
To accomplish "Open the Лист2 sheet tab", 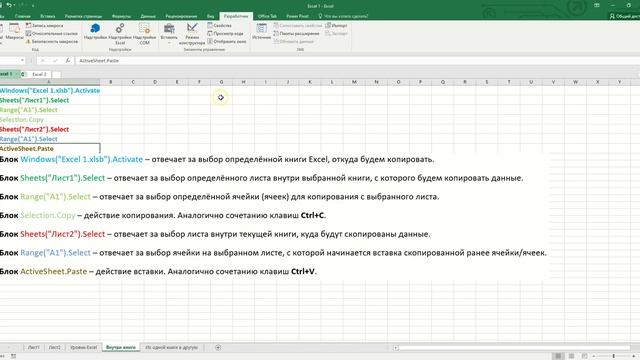I will pos(54,347).
